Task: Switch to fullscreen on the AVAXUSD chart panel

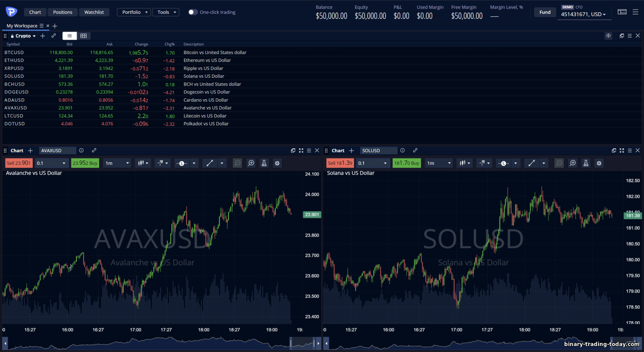Action: coord(301,151)
